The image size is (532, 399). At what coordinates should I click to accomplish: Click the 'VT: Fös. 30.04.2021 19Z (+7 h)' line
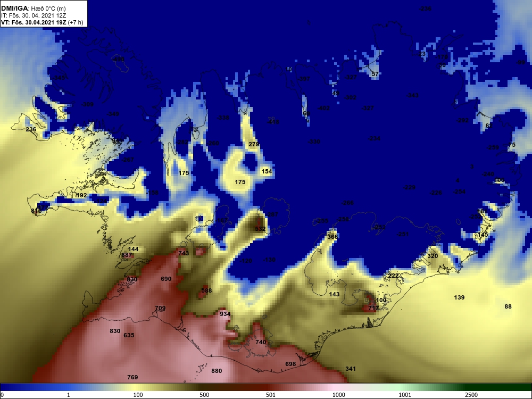coord(41,22)
